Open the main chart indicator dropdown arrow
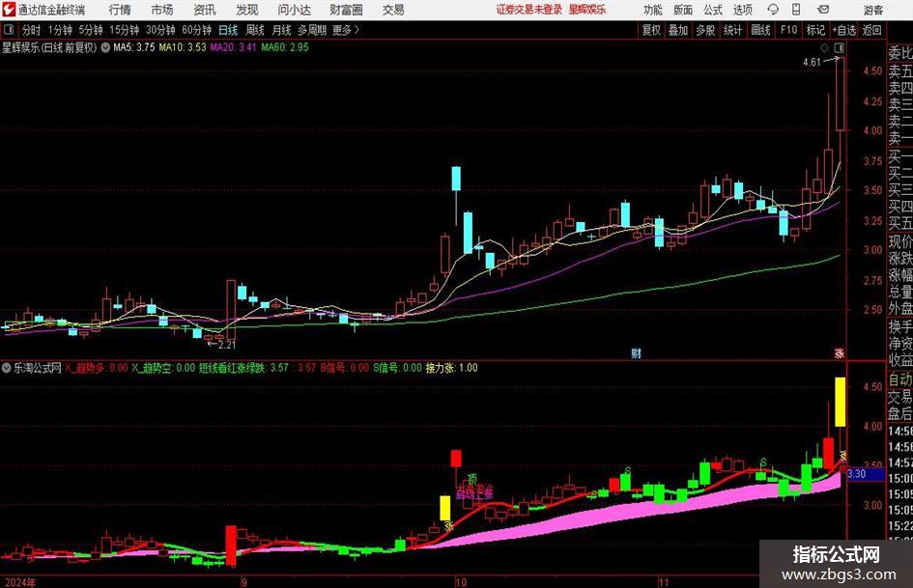The image size is (913, 588). coord(105,47)
